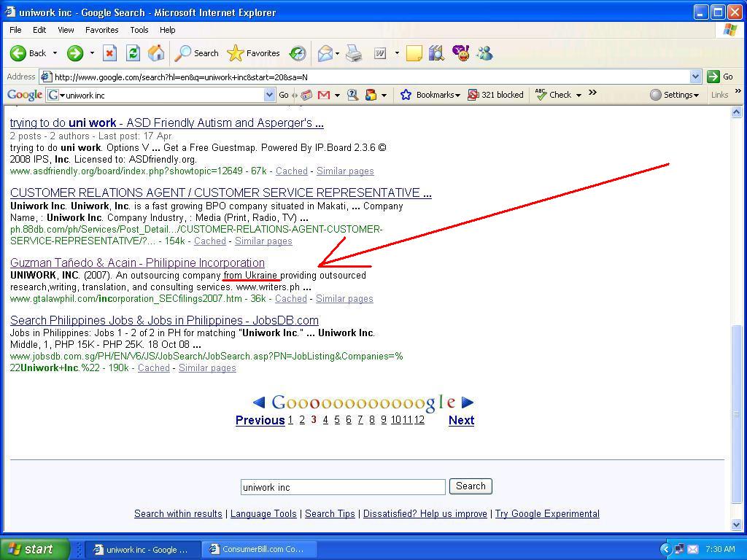Go to the Home page icon
This screenshot has width=747, height=560.
[156, 53]
